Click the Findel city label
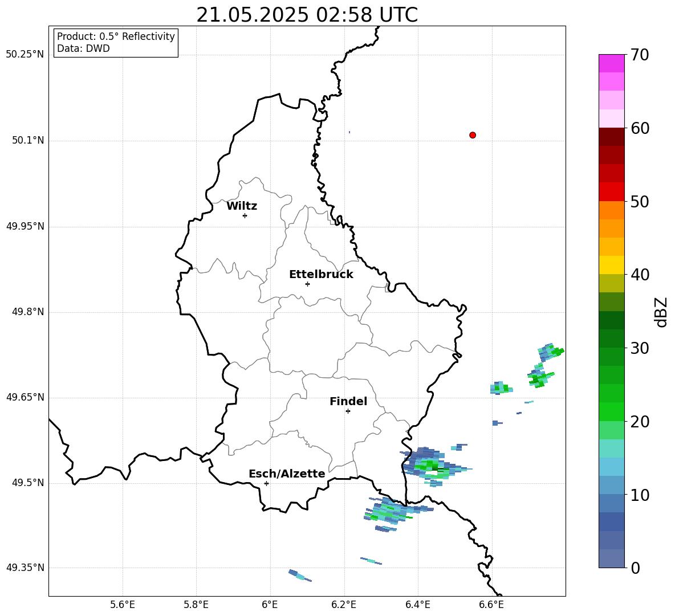675x616 pixels. (348, 401)
